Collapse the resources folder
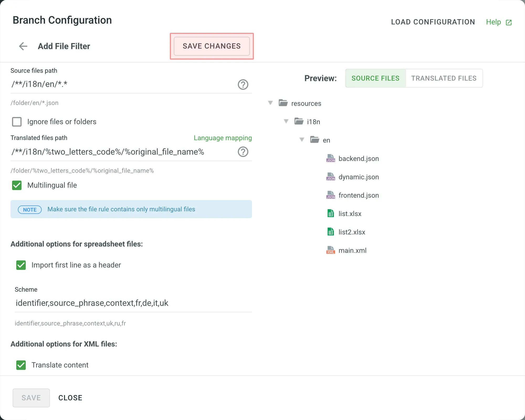 click(x=270, y=103)
